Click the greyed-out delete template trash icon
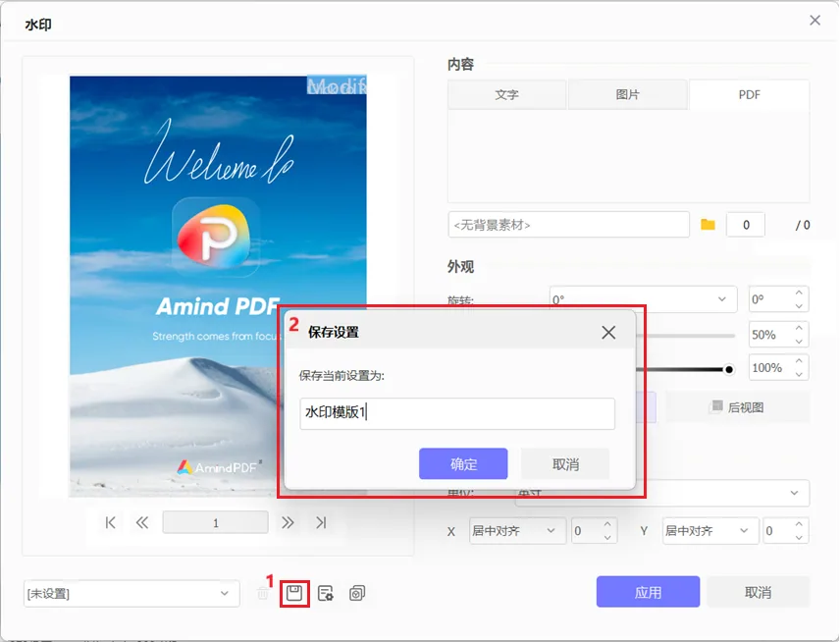840x642 pixels. click(263, 593)
